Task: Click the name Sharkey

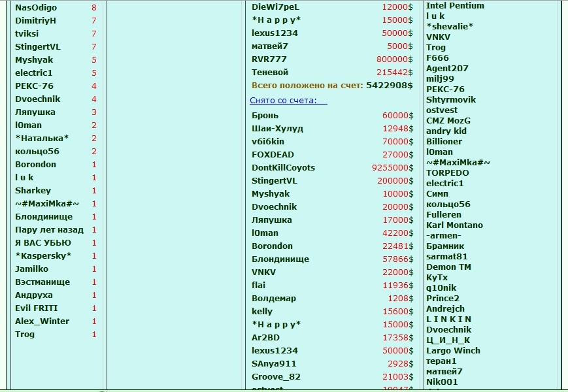Action: click(x=33, y=190)
